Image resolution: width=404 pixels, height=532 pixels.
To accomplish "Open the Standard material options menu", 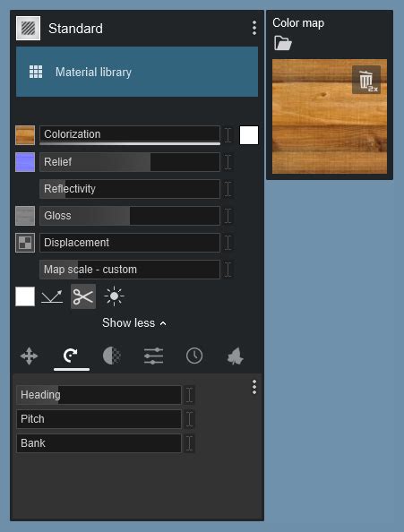I will pos(254,28).
